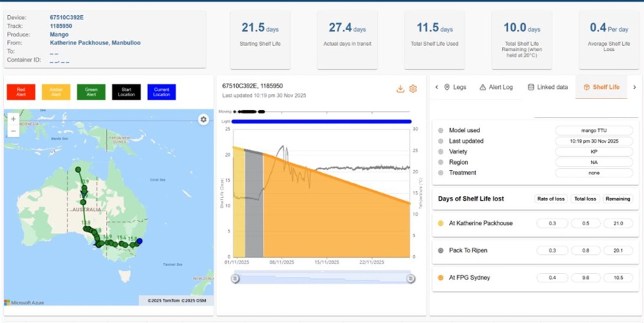
Task: Open the Linked data tab
Action: click(548, 87)
